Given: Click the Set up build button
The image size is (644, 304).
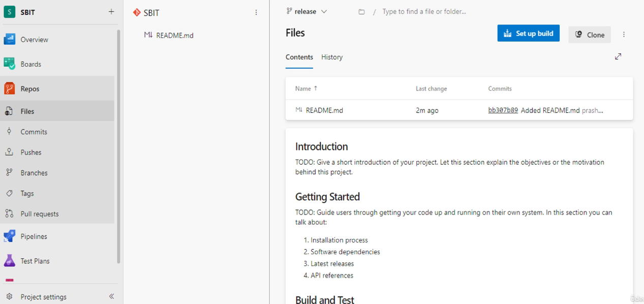Looking at the screenshot, I should pyautogui.click(x=528, y=33).
